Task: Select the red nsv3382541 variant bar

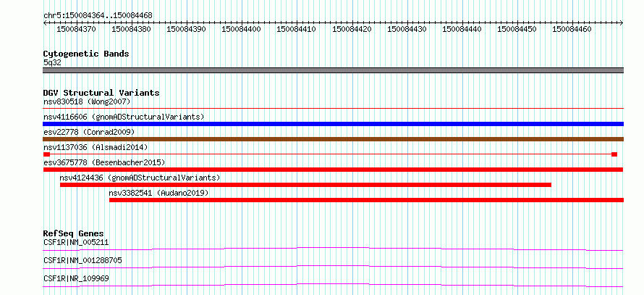Action: tap(366, 200)
